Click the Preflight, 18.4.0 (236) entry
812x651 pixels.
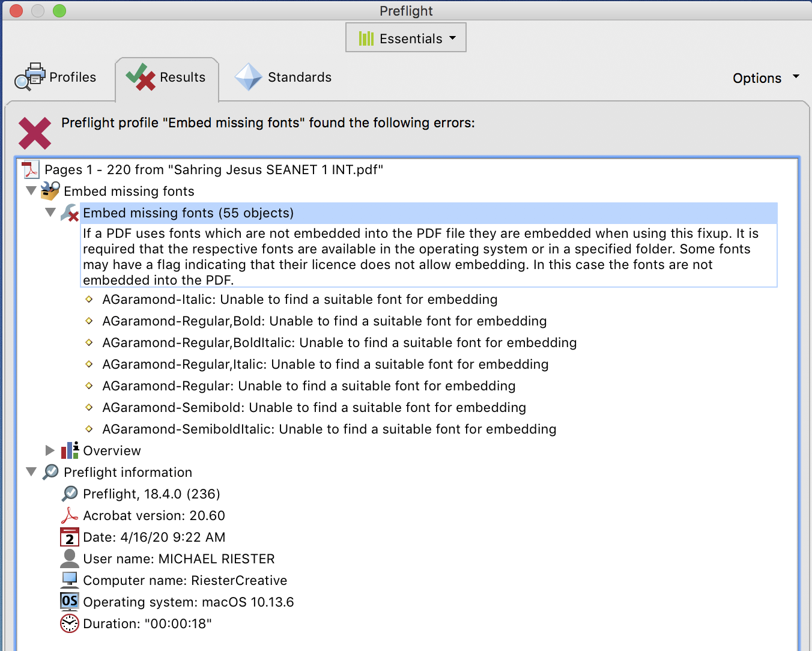[x=151, y=494]
